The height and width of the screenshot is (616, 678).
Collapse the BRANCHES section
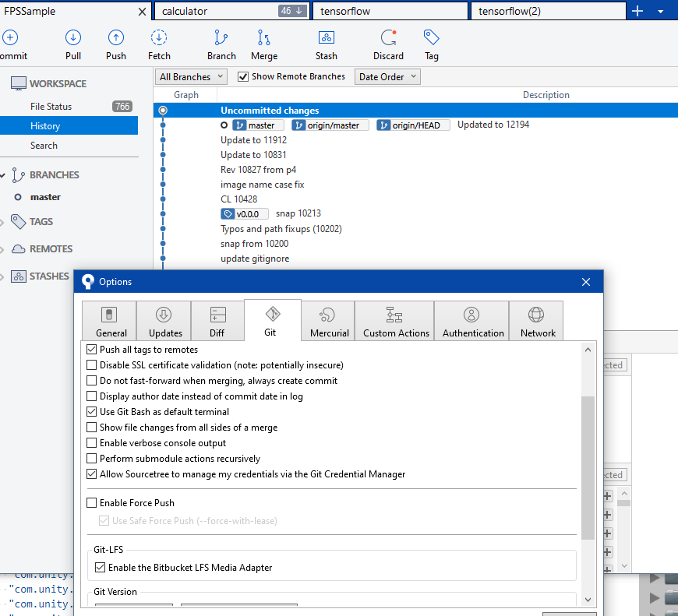pyautogui.click(x=2, y=175)
